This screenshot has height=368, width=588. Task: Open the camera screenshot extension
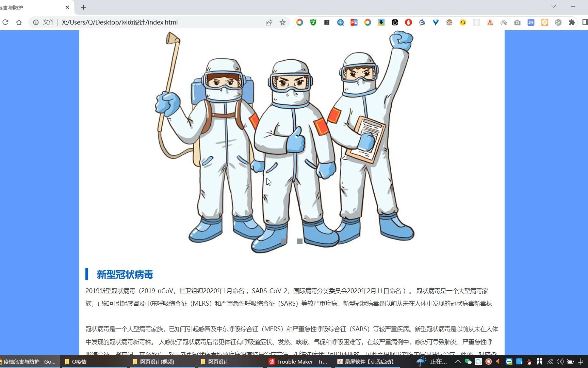point(518,22)
